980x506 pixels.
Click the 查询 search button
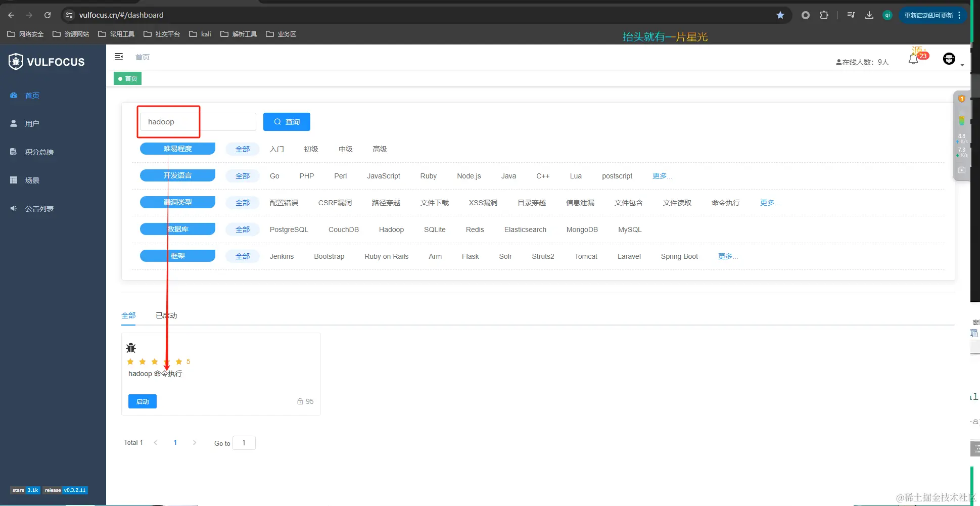click(x=287, y=122)
